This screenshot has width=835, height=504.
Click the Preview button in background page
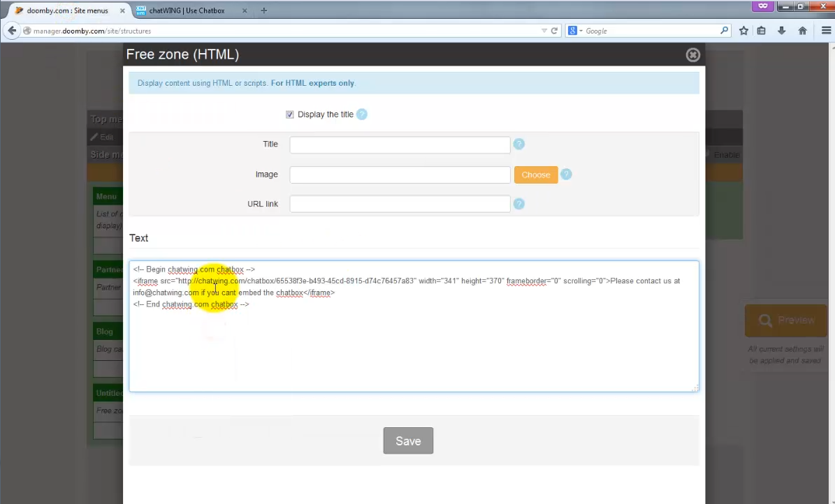[786, 320]
